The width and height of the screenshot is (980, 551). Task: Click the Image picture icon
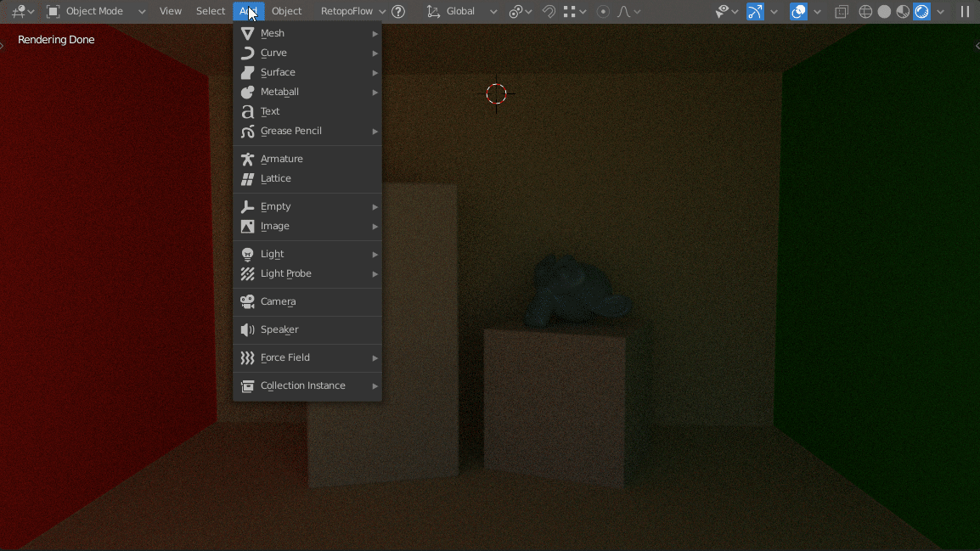pos(247,226)
